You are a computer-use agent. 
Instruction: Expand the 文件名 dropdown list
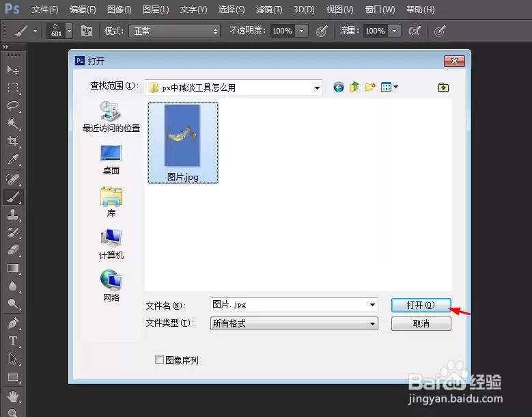click(372, 305)
